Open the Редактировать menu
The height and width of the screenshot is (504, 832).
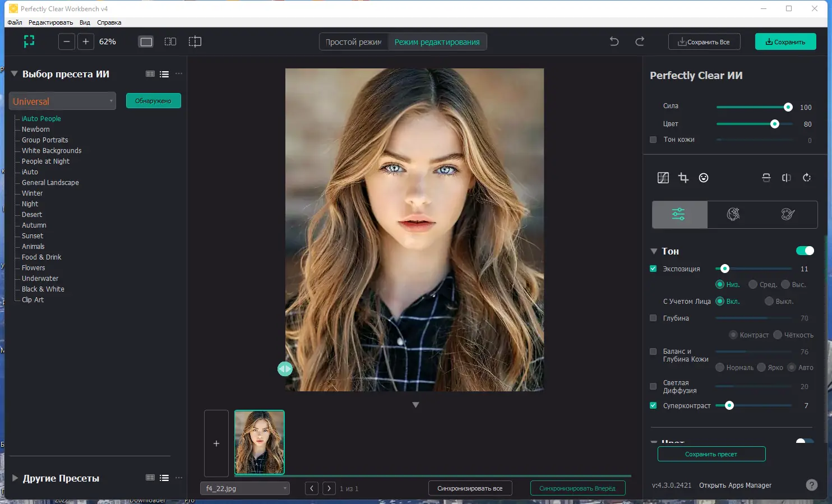tap(50, 22)
